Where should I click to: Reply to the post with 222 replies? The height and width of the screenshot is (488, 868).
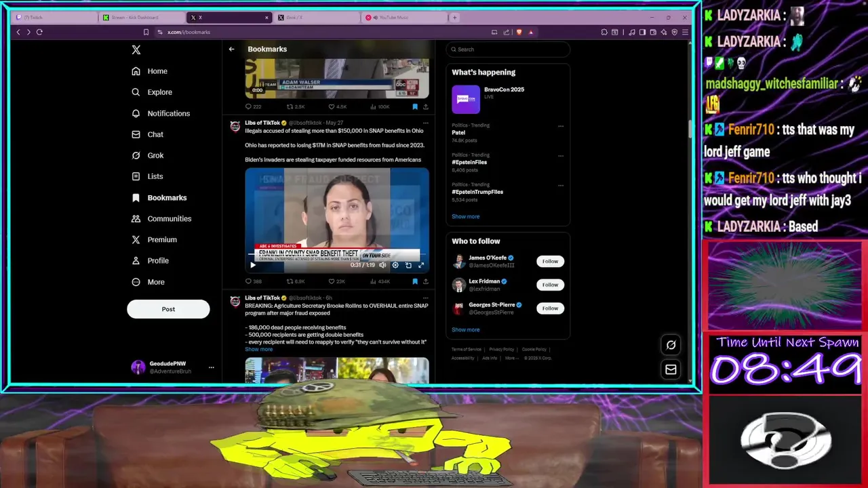coord(253,106)
